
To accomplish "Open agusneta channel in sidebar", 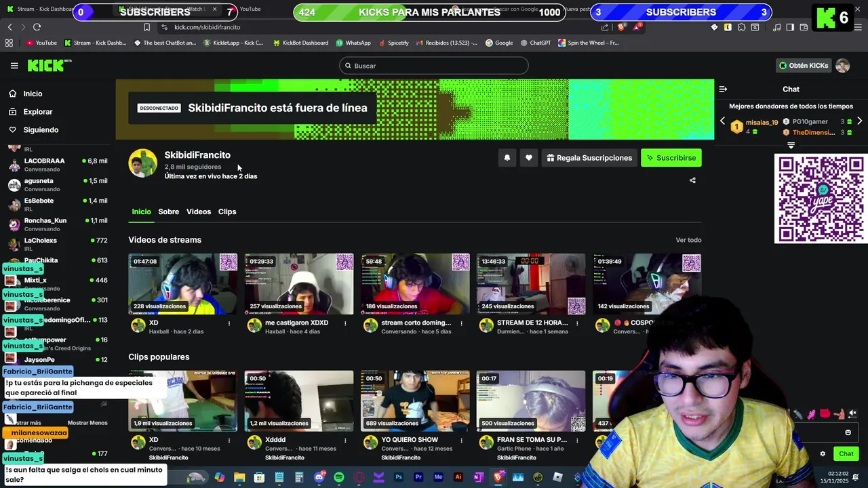I will [x=58, y=184].
